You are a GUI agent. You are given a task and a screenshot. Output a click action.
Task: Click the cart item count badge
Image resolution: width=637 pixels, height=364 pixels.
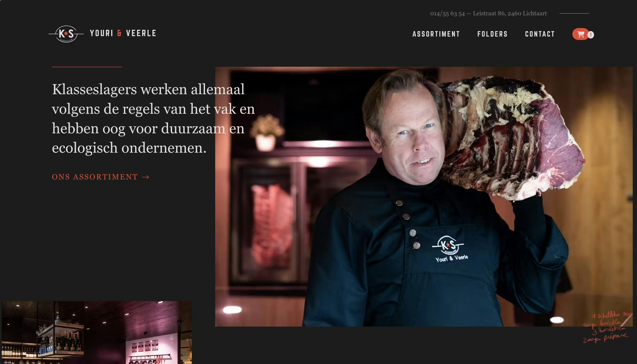coord(590,35)
